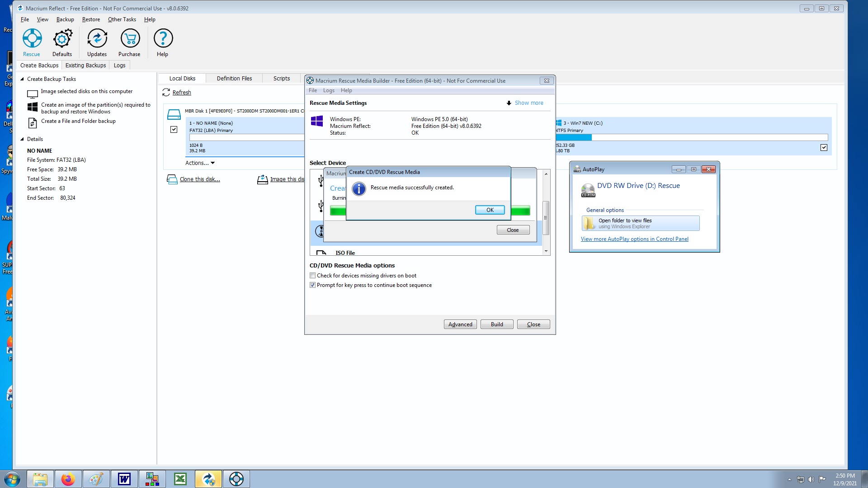Switch to Rescue Media Builder taskbar button

236,479
